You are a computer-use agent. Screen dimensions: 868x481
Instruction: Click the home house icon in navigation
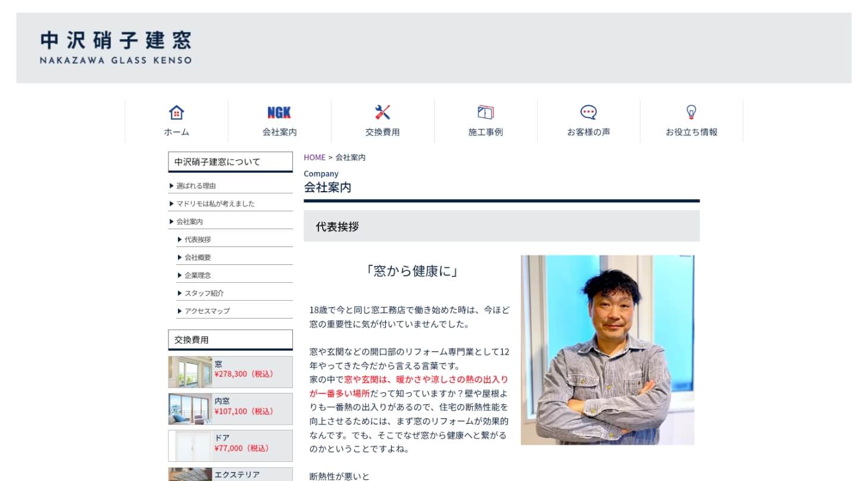tap(176, 112)
